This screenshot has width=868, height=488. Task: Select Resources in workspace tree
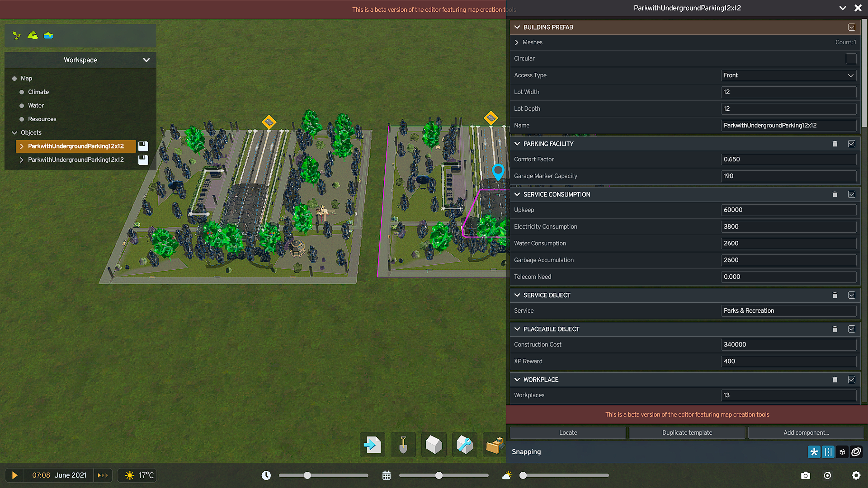[42, 119]
